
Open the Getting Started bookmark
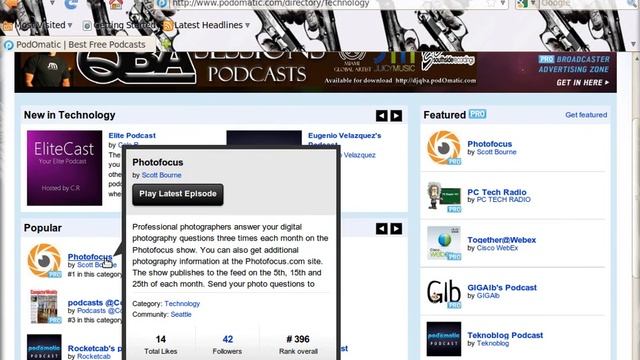click(119, 25)
